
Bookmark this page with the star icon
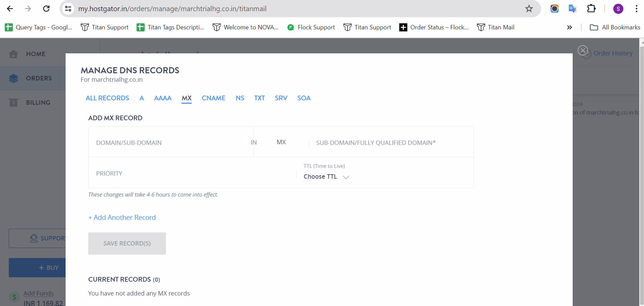pos(529,8)
